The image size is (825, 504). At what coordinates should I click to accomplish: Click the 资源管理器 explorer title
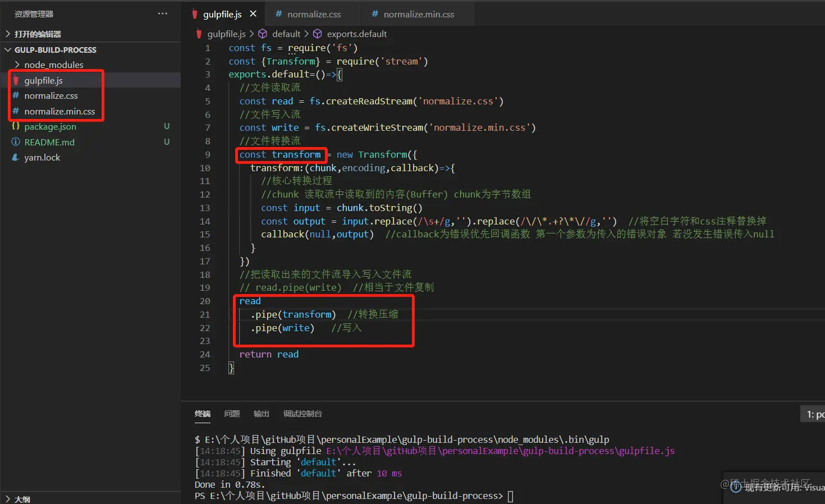coord(34,14)
